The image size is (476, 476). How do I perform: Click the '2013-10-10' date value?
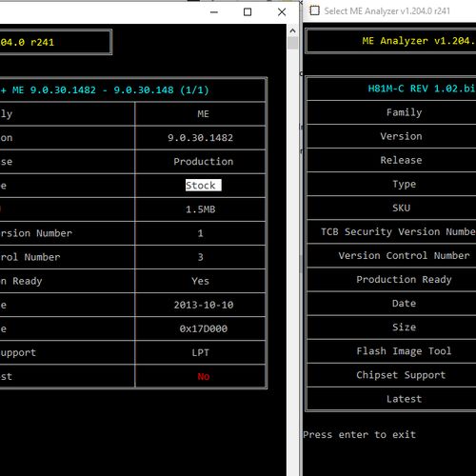tap(204, 305)
